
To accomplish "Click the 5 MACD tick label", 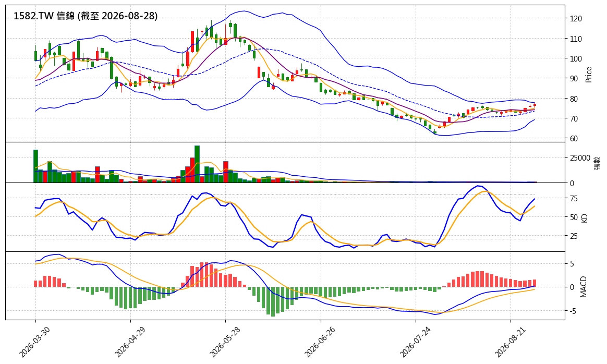I will point(572,264).
